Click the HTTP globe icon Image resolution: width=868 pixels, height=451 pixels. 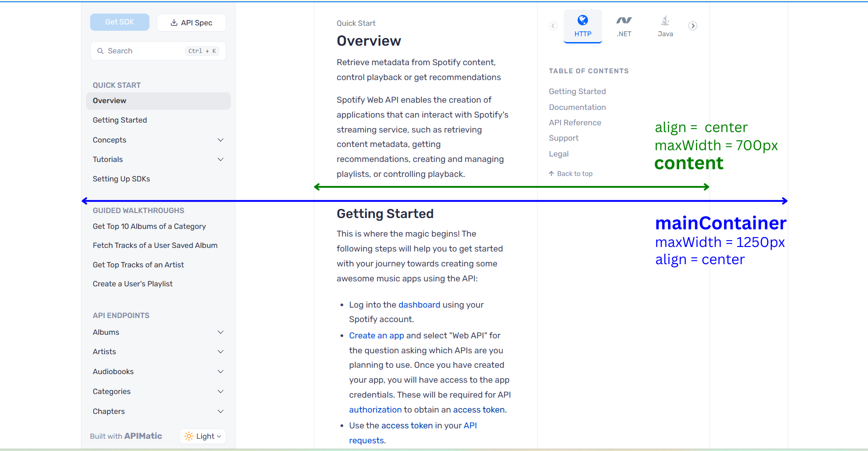583,20
